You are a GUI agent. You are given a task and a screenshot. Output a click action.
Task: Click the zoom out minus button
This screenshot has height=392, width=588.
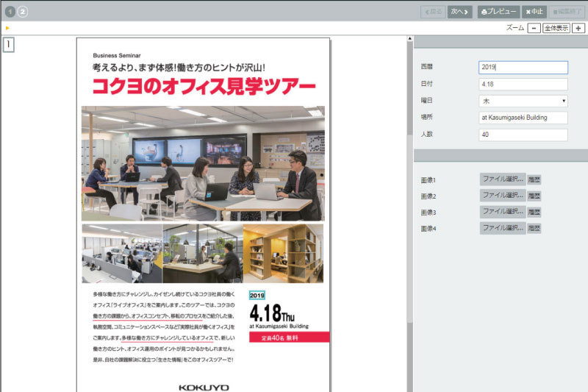click(534, 28)
